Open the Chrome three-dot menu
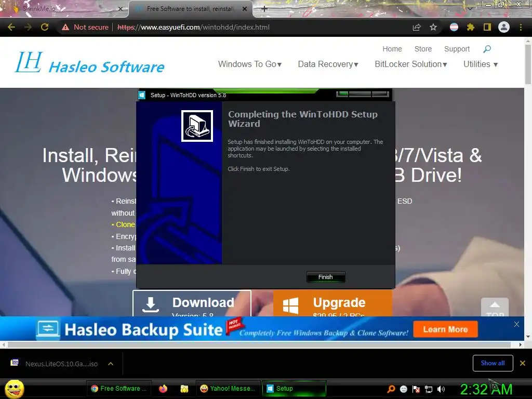Viewport: 532px width, 399px height. coord(521,27)
